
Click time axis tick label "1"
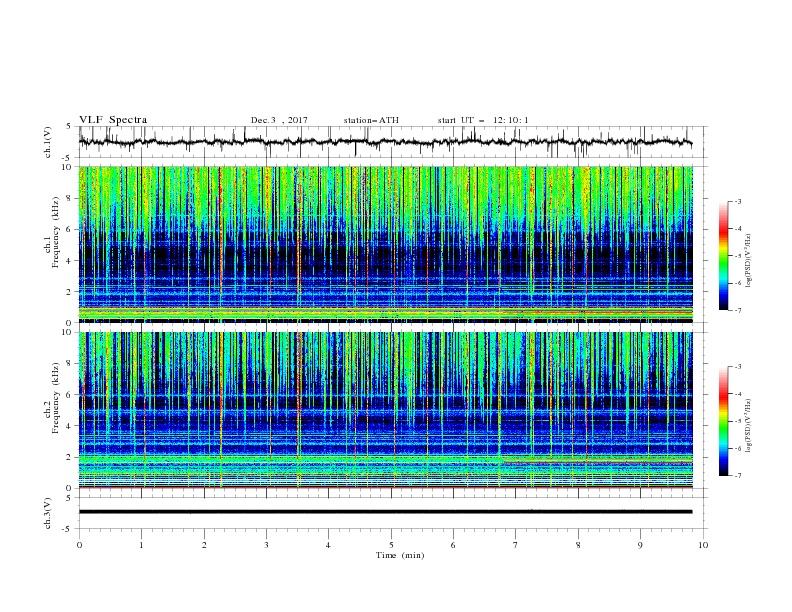[142, 545]
